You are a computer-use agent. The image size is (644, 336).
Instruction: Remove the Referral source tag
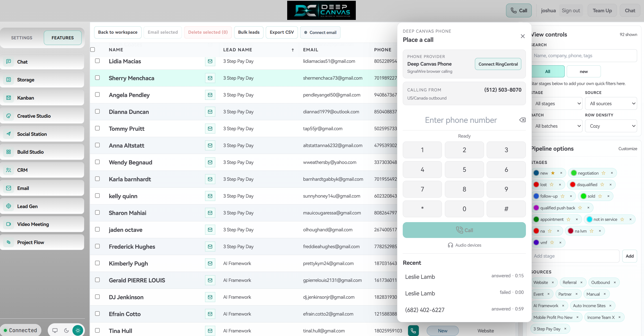[581, 282]
